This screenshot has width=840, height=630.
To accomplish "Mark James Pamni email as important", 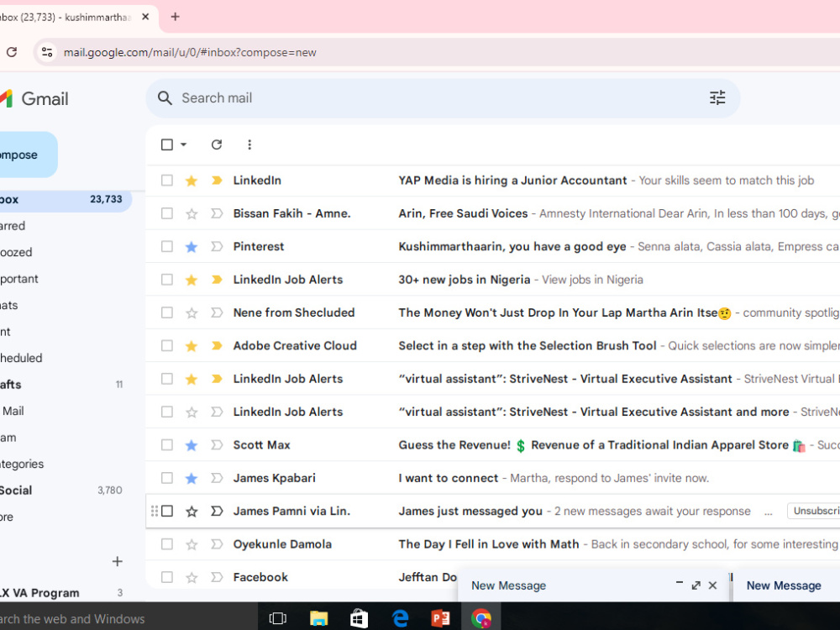I will [217, 512].
